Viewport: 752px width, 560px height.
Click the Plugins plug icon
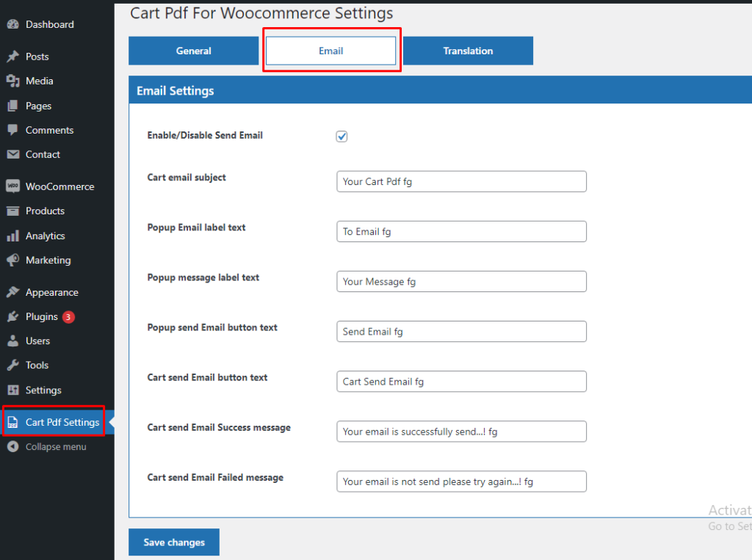point(13,316)
